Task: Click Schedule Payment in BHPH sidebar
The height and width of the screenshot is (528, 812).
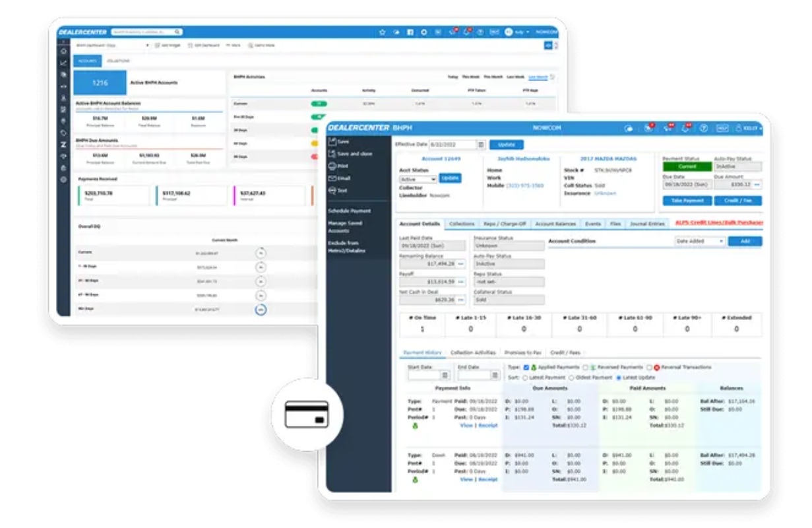Action: (349, 211)
